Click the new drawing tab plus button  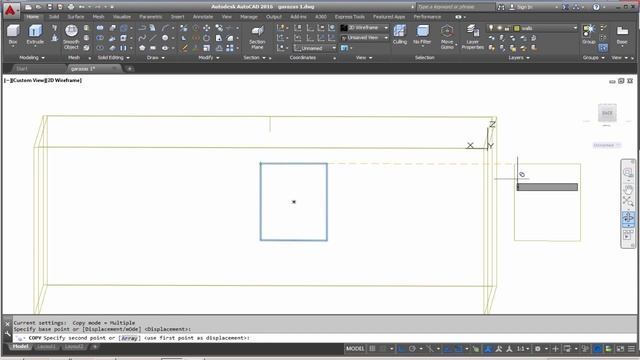point(129,69)
